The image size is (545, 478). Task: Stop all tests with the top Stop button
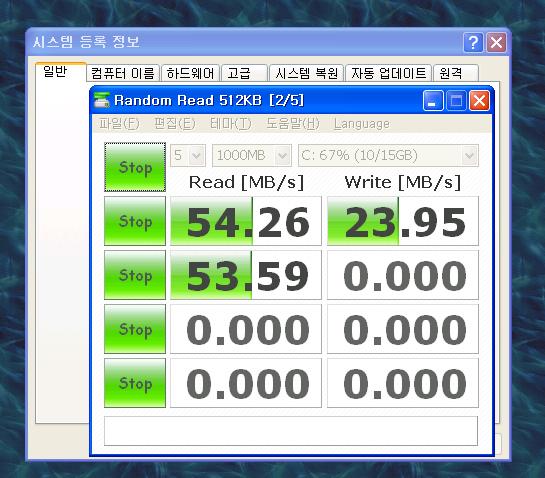tap(135, 167)
